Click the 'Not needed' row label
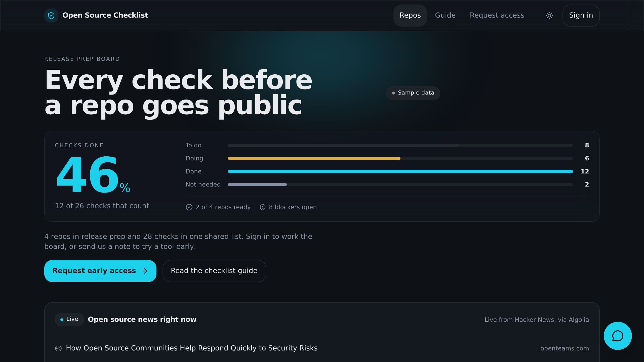Image resolution: width=644 pixels, height=362 pixels. [x=203, y=185]
